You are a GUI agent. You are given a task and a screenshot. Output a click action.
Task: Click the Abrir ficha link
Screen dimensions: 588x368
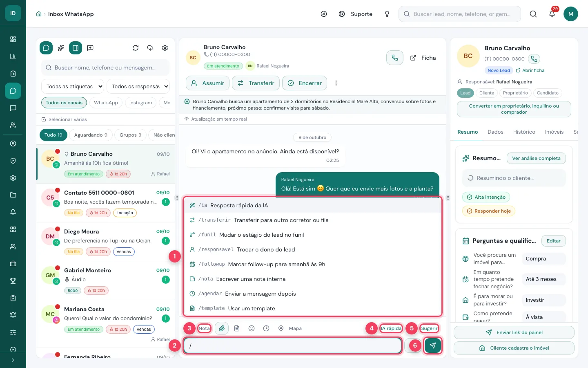[530, 70]
